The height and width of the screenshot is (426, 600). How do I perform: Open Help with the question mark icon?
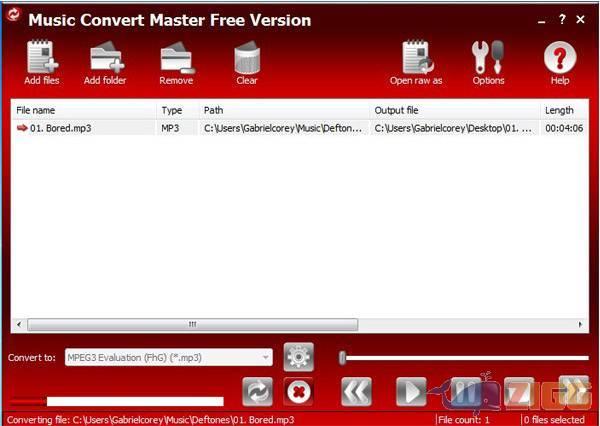click(560, 60)
